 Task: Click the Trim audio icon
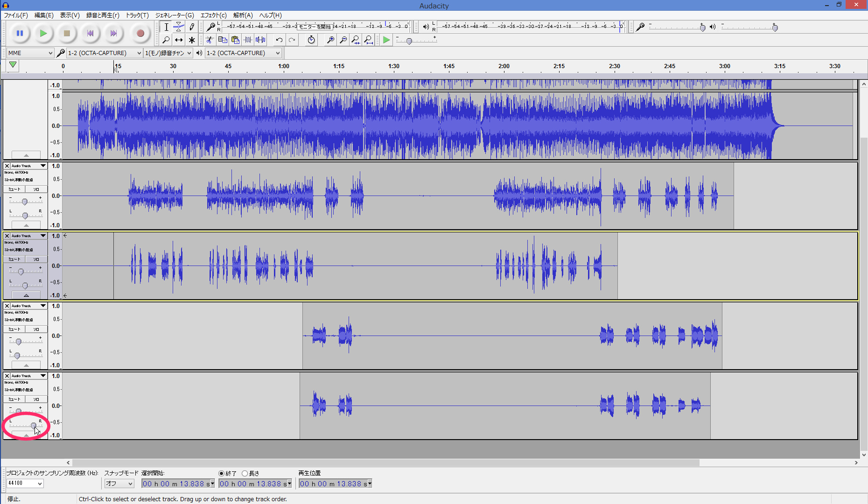point(248,40)
